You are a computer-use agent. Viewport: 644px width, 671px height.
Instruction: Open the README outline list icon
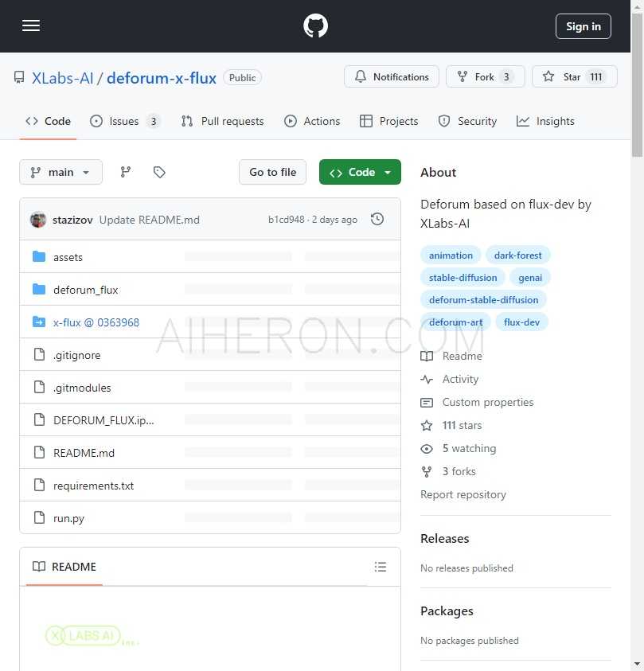pyautogui.click(x=380, y=567)
